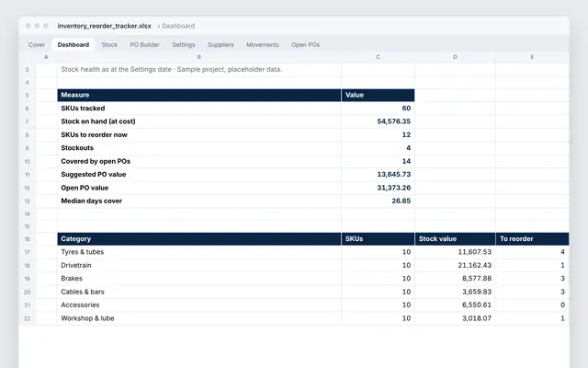588x368 pixels.
Task: Select the Stockouts label cell
Action: coord(199,148)
